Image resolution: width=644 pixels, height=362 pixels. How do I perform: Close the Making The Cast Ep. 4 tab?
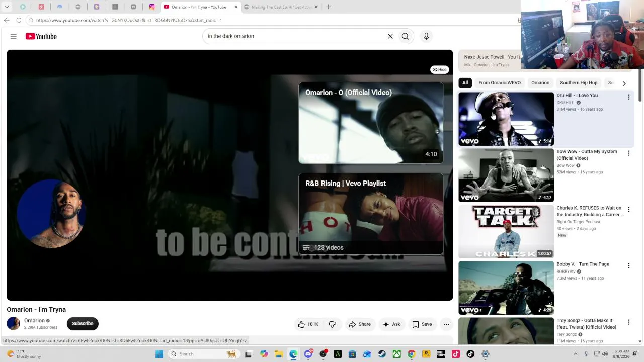point(316,7)
